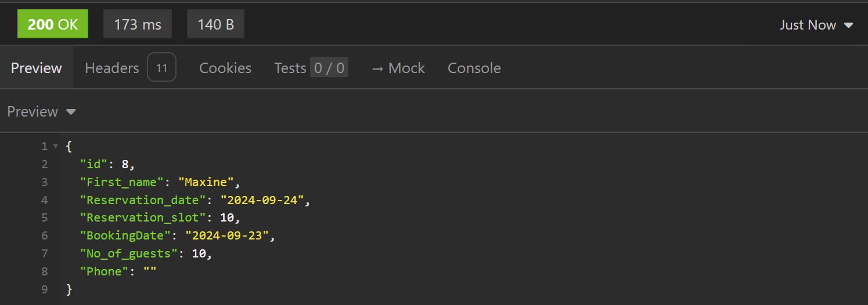Expand the Preview mode dropdown
This screenshot has width=868, height=305.
coord(41,111)
